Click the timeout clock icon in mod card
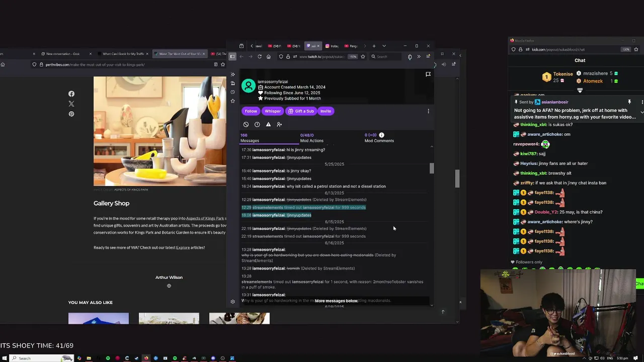644x362 pixels. pyautogui.click(x=257, y=124)
